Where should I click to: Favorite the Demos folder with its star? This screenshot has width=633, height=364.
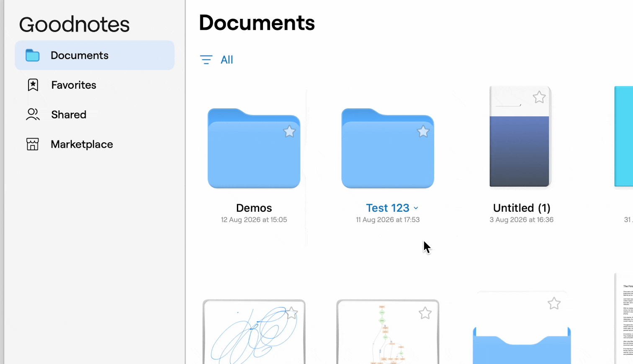(289, 131)
